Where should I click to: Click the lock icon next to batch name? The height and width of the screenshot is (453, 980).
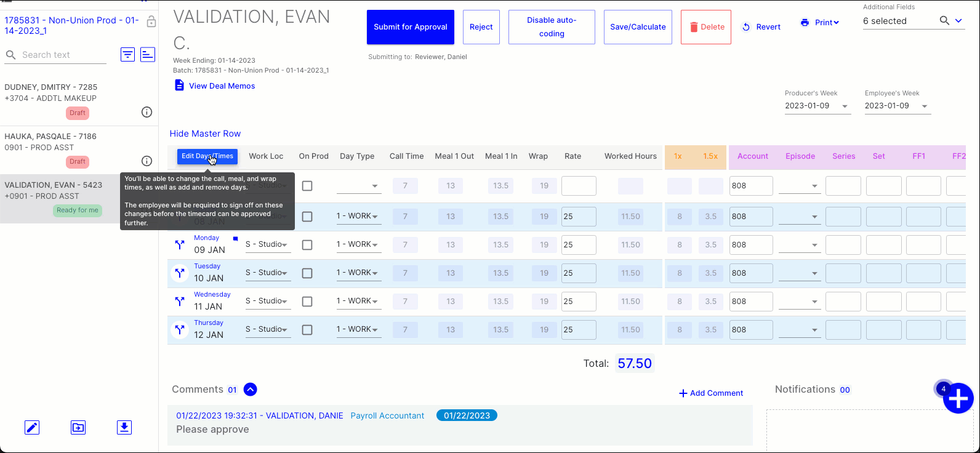click(x=151, y=22)
